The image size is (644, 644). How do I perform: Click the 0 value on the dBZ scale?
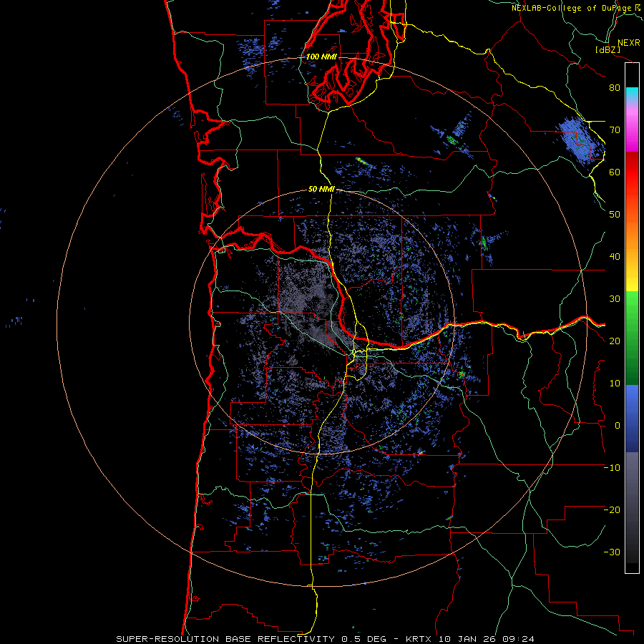pyautogui.click(x=618, y=426)
